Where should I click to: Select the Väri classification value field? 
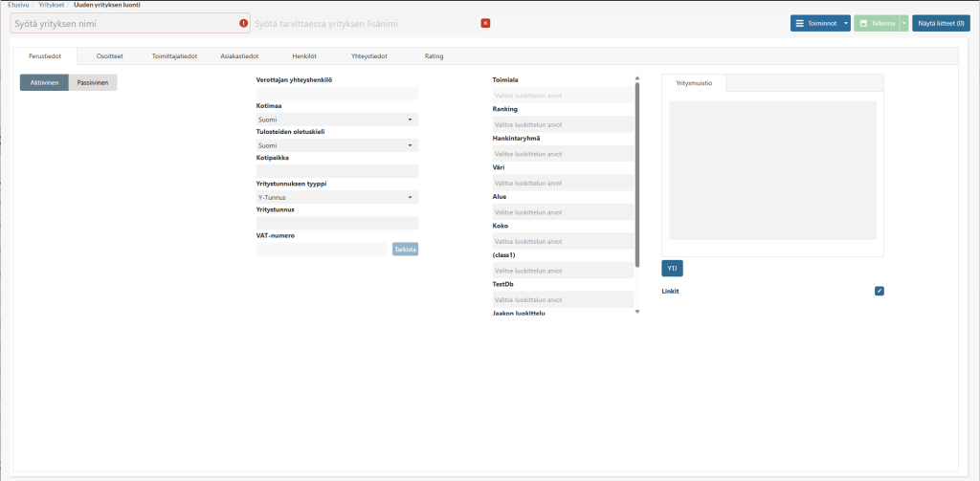[x=561, y=182]
